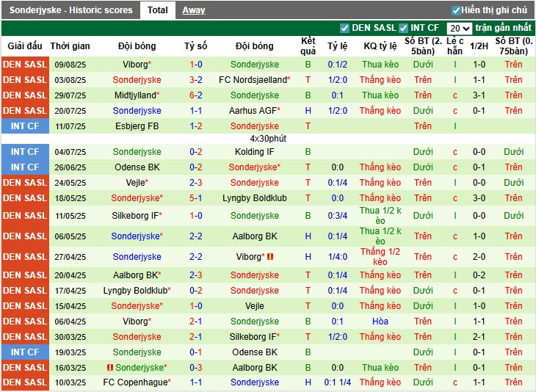Select the 1/2H column header
This screenshot has height=392, width=536.
click(x=479, y=46)
